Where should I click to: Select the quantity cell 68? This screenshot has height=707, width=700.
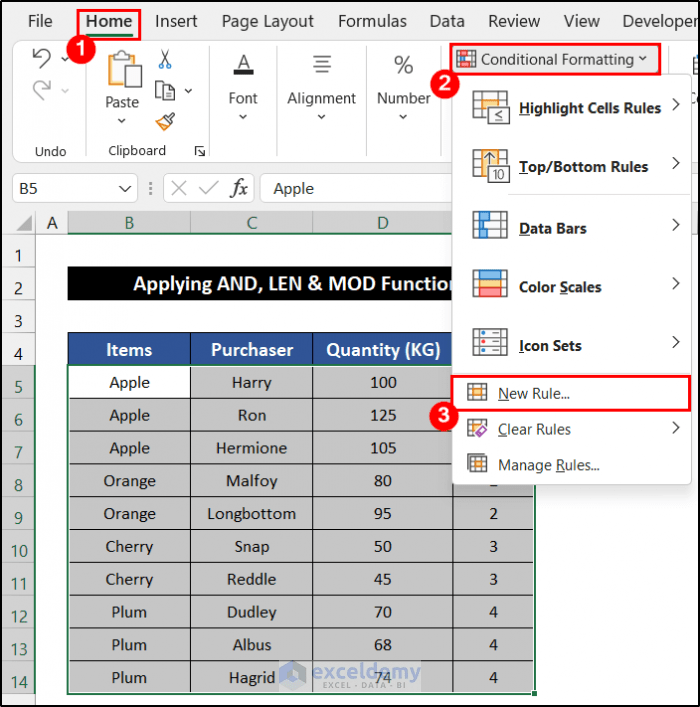point(383,645)
